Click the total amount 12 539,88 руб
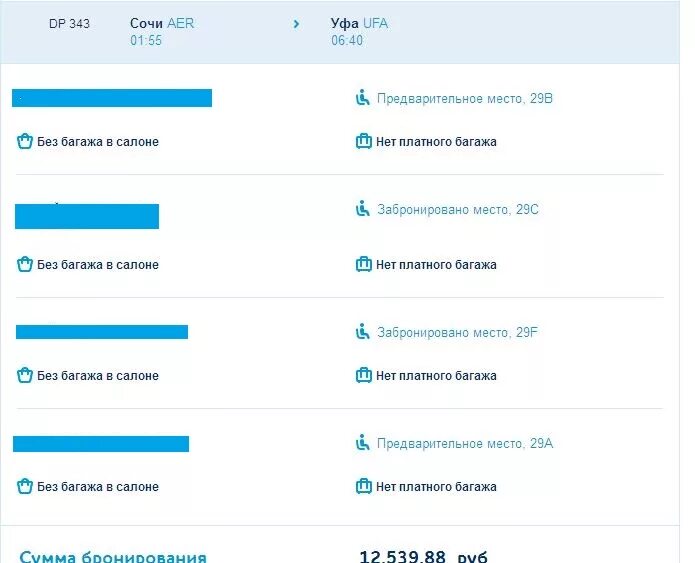Viewport: 695px width, 563px height. click(423, 556)
